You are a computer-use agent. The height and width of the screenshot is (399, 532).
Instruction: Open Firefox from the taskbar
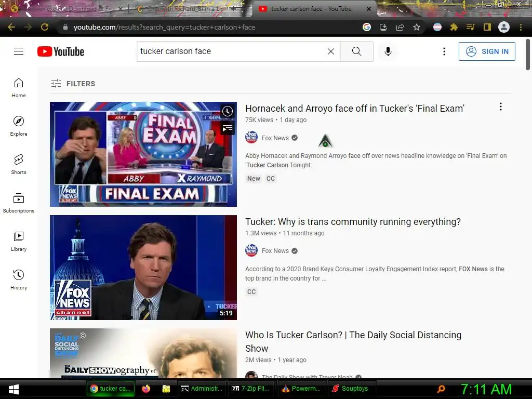(x=146, y=389)
